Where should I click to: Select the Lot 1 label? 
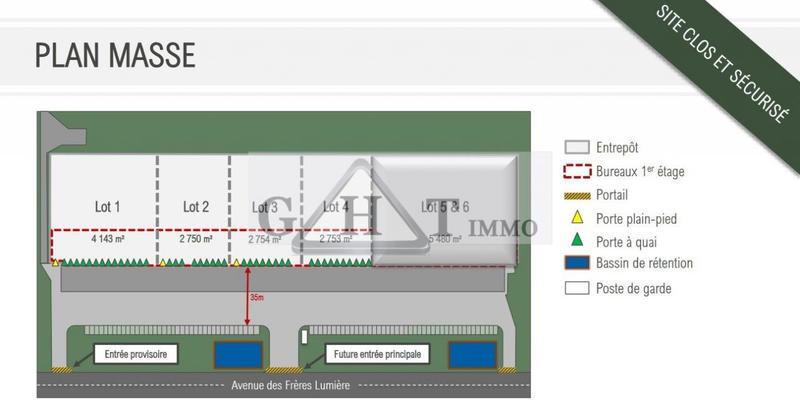coord(108,208)
